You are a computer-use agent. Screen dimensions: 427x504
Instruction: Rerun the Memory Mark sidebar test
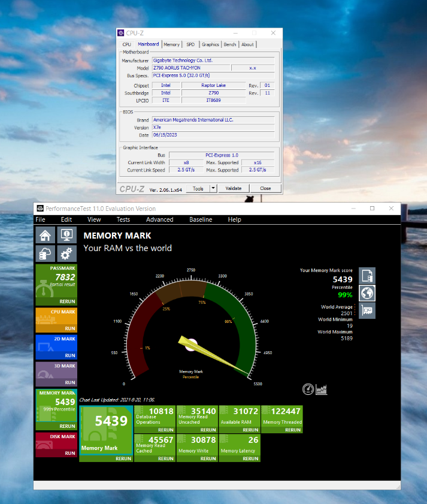[67, 426]
